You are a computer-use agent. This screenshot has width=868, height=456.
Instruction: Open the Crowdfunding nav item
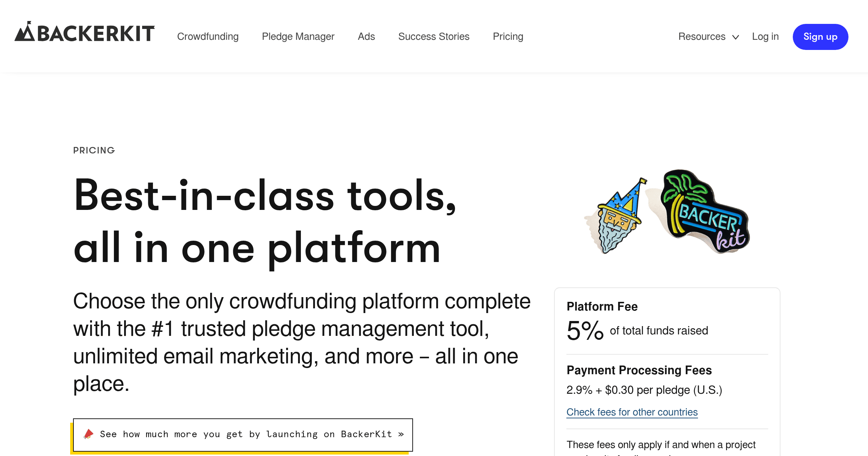208,37
